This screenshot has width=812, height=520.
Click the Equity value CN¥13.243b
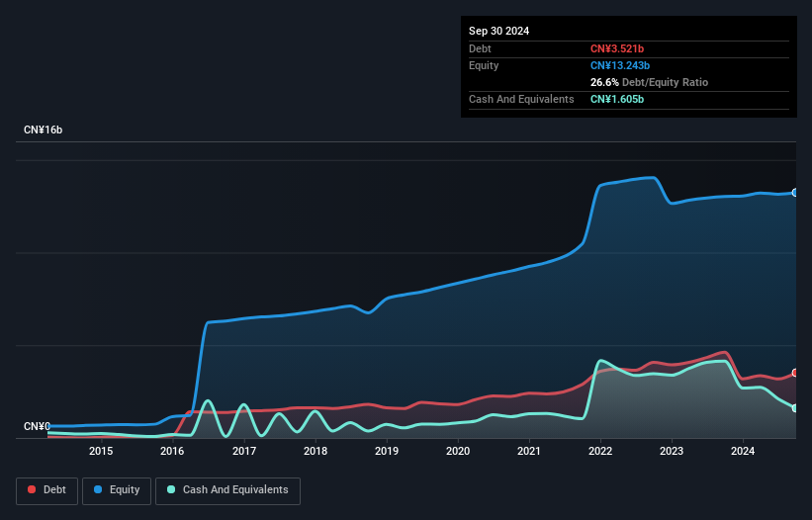pos(620,65)
